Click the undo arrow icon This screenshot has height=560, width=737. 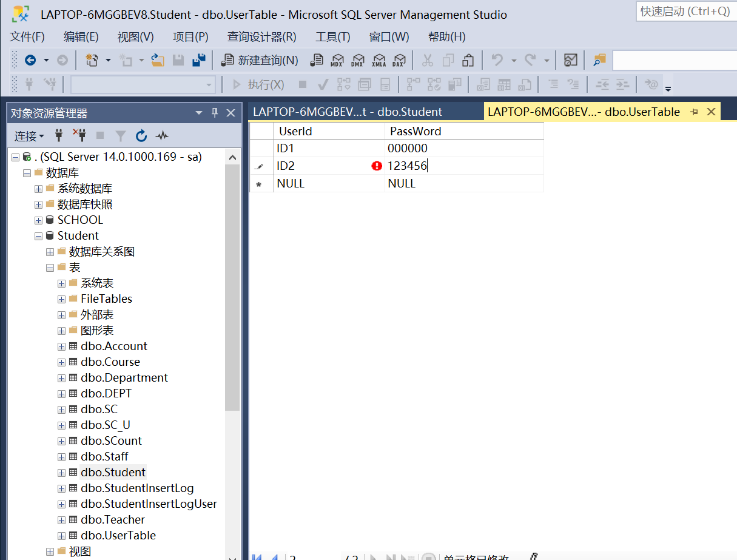pyautogui.click(x=497, y=60)
